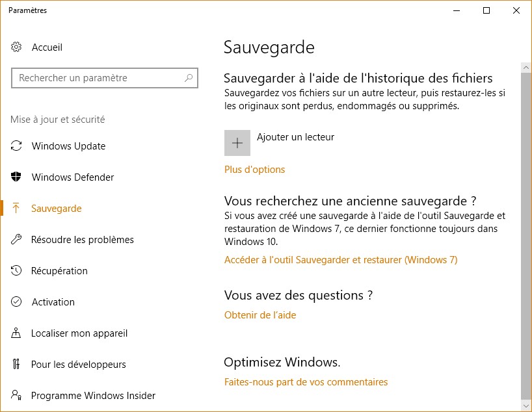This screenshot has height=412, width=532.
Task: Click the Pour les développeurs sliders icon
Action: (17, 365)
